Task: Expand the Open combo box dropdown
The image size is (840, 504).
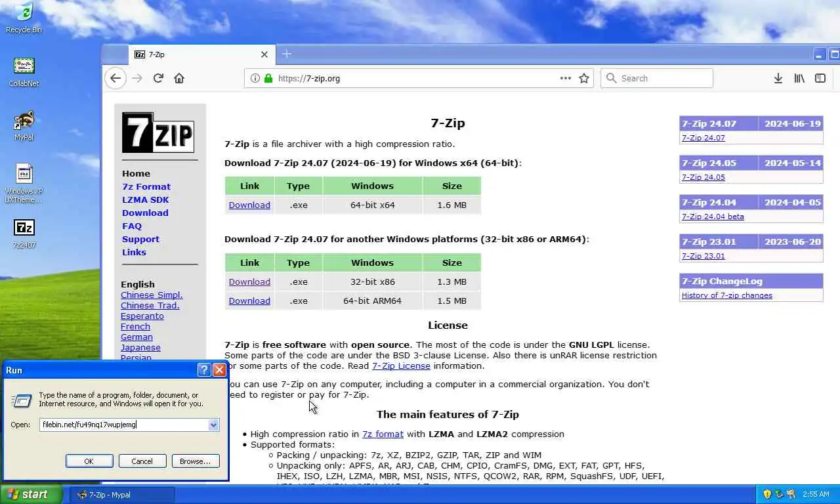Action: 213,425
